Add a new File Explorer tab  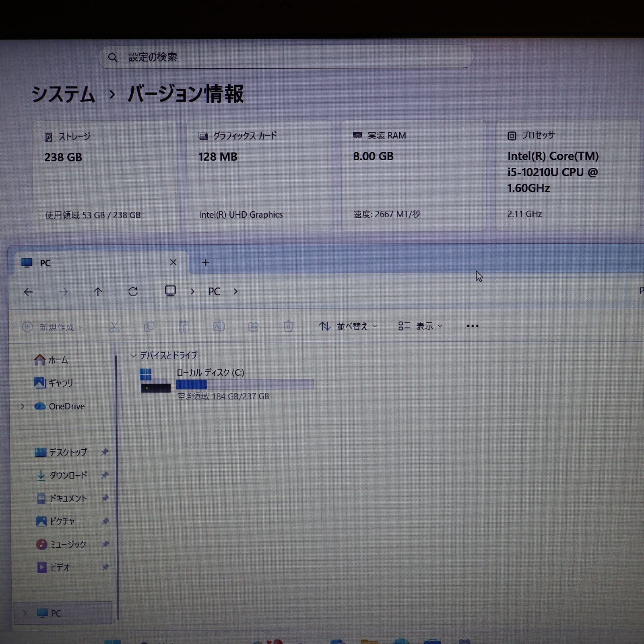coord(206,262)
